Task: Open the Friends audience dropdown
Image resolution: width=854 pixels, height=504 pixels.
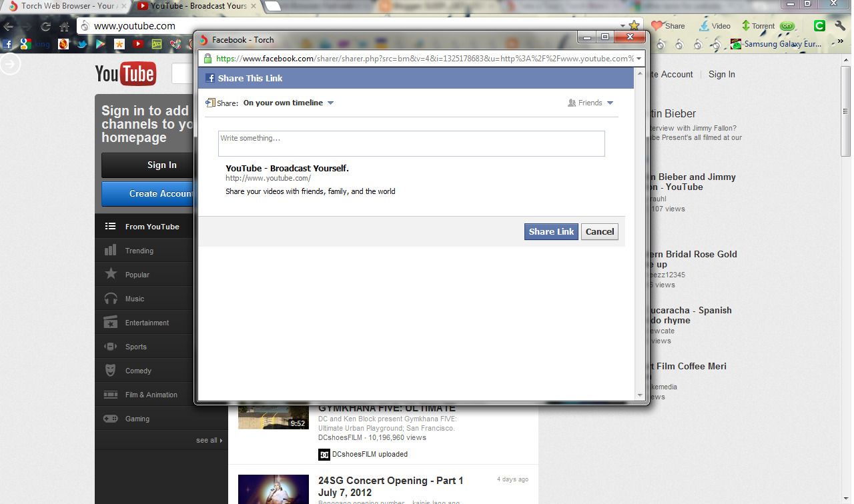Action: point(590,103)
